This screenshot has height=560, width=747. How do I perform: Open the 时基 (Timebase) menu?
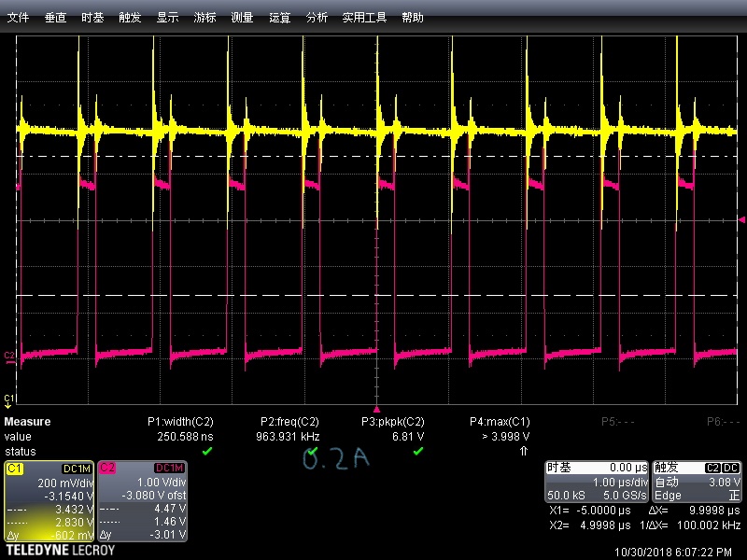click(92, 18)
